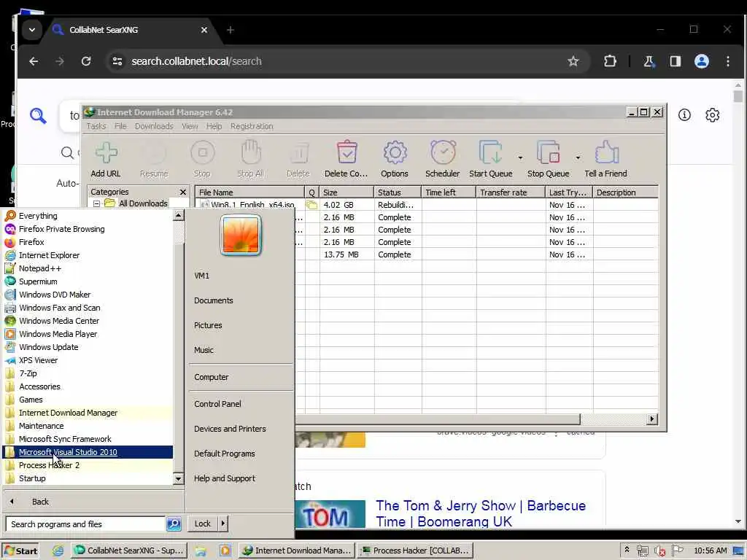Open the browser extensions puzzle icon
Image resolution: width=747 pixels, height=560 pixels.
pyautogui.click(x=611, y=61)
